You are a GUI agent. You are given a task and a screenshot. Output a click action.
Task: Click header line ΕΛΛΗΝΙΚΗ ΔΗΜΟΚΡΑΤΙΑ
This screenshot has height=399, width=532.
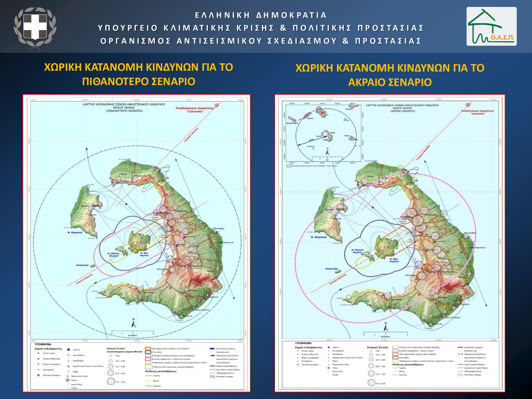coord(261,15)
